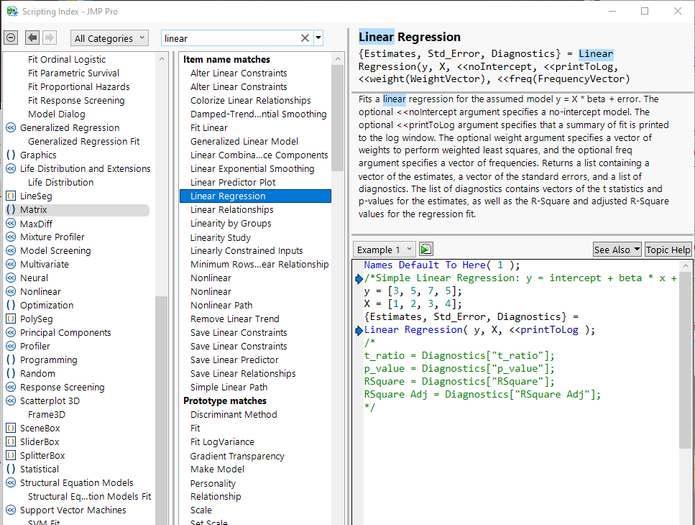Select the Graphics functions category
The image size is (695, 525).
coord(38,155)
